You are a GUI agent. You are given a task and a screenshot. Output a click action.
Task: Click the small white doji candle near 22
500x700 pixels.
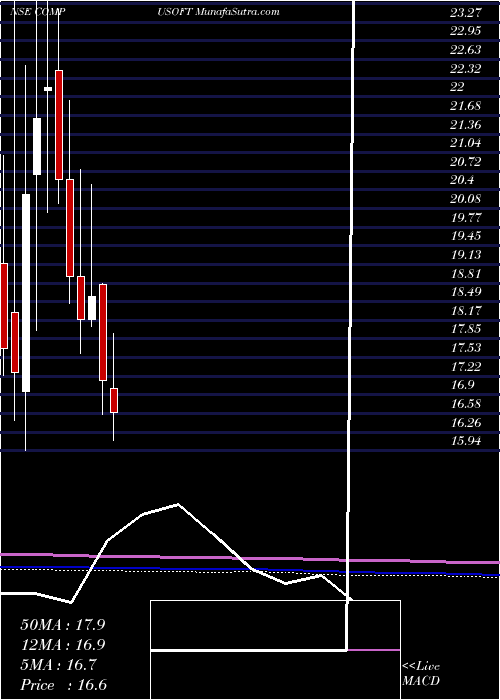click(x=48, y=89)
